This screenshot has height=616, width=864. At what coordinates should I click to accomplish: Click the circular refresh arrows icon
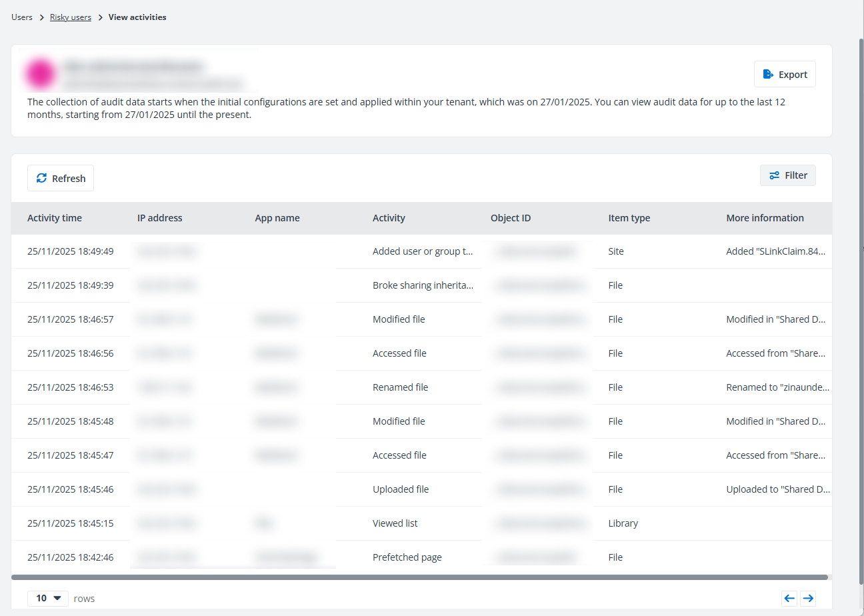(41, 178)
